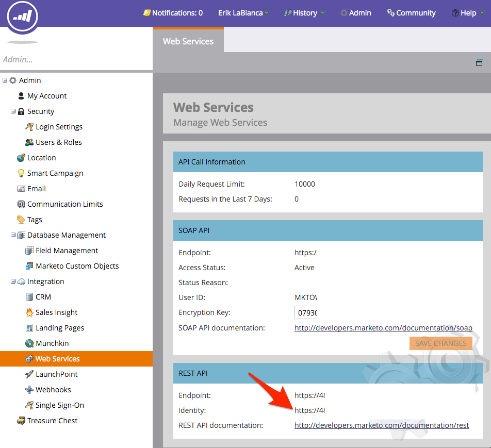Click the Treasure Chest icon

[x=21, y=421]
